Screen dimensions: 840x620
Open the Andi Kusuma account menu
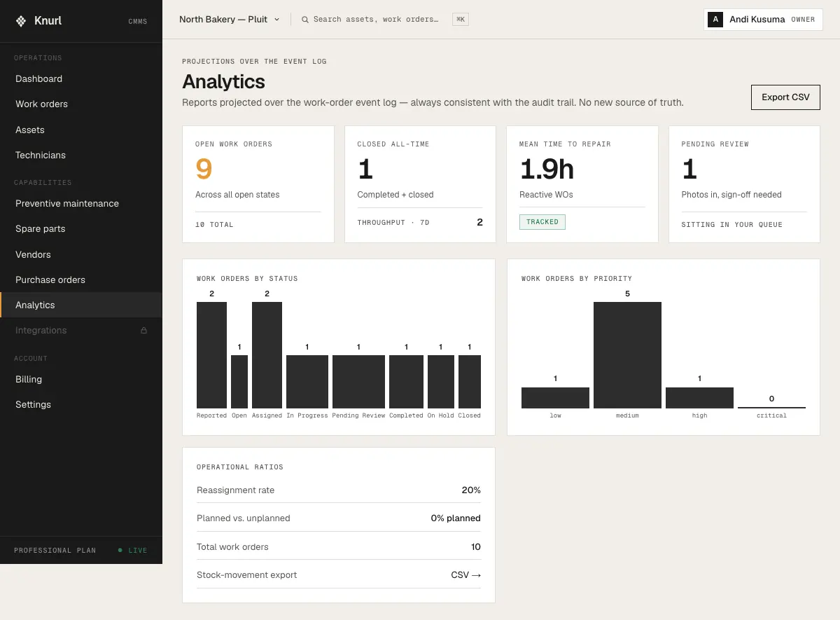click(x=763, y=20)
